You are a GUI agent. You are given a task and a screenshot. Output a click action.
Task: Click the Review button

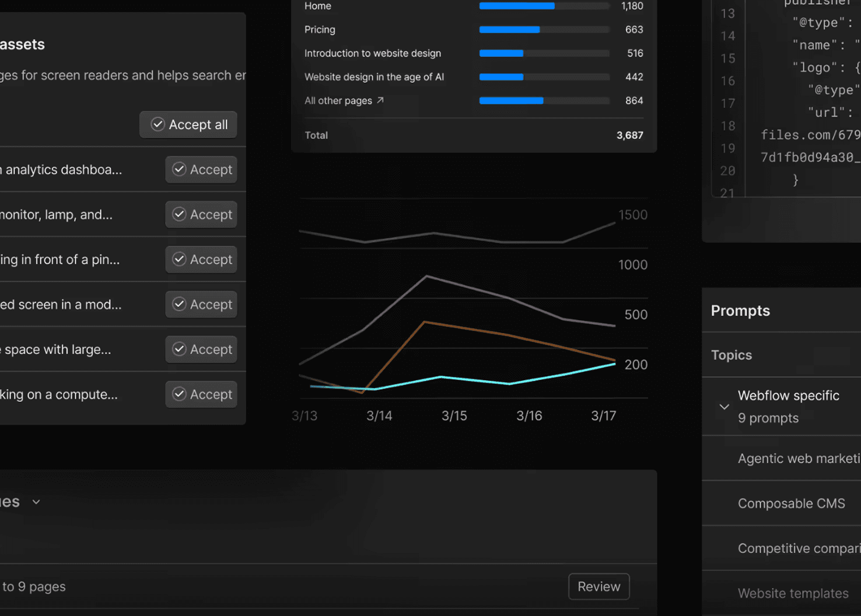coord(599,586)
